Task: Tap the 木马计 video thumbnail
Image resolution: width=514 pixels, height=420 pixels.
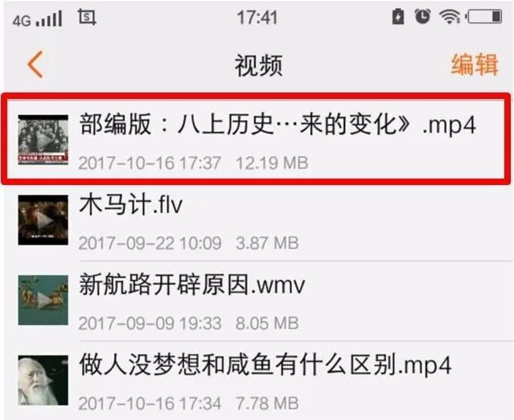Action: (43, 220)
